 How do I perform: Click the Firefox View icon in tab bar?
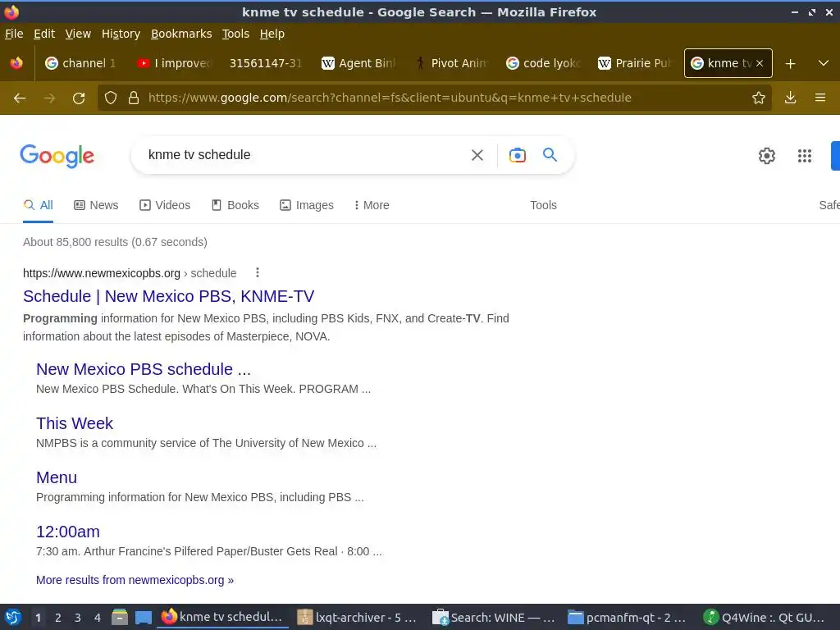click(x=16, y=63)
